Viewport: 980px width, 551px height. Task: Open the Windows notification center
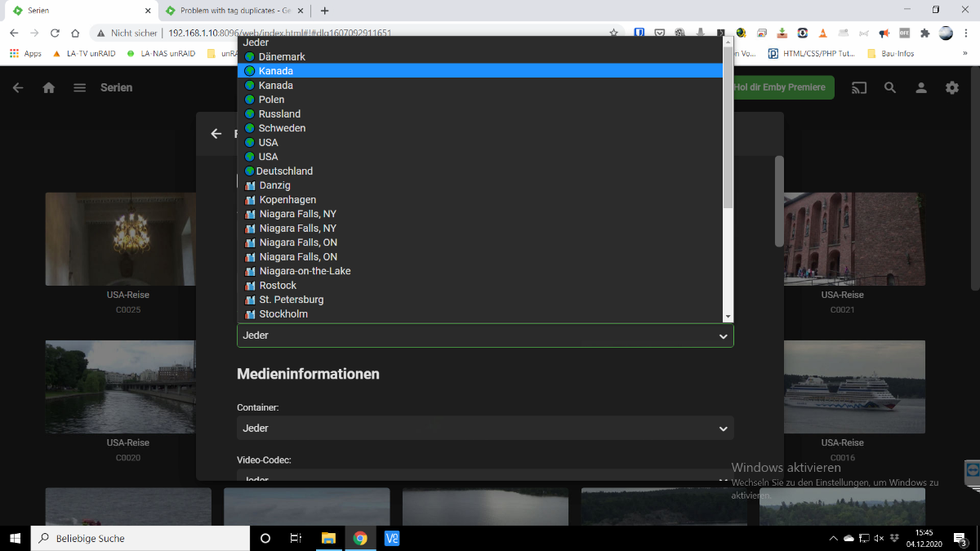point(960,539)
